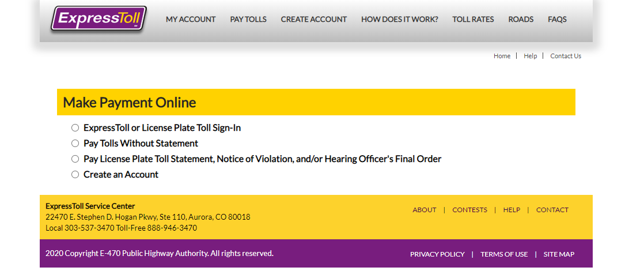The image size is (644, 271).
Task: Click the ExpressToll logo
Action: tap(99, 19)
